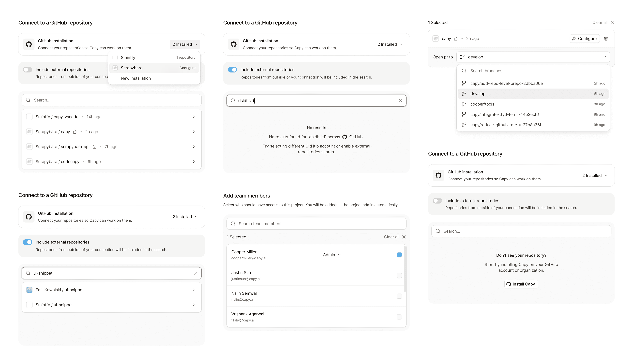Click Clear all at the top right
This screenshot has height=364, width=633.
[x=600, y=23]
